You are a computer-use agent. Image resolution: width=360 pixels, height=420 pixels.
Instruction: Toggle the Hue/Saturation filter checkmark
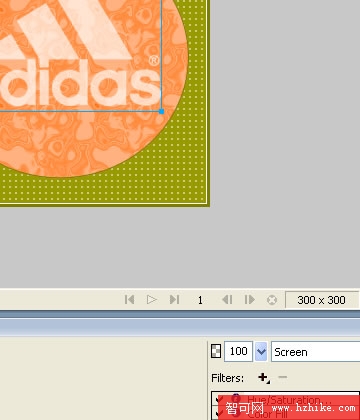tap(220, 400)
